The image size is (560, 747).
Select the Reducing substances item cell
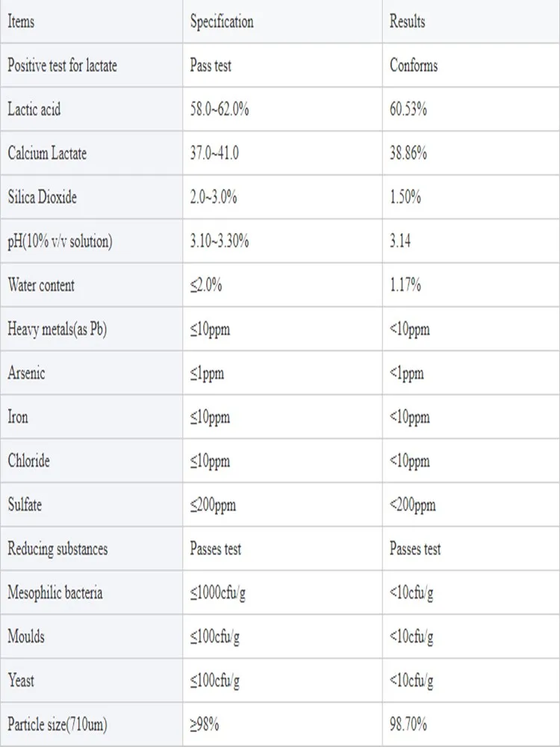(x=57, y=549)
